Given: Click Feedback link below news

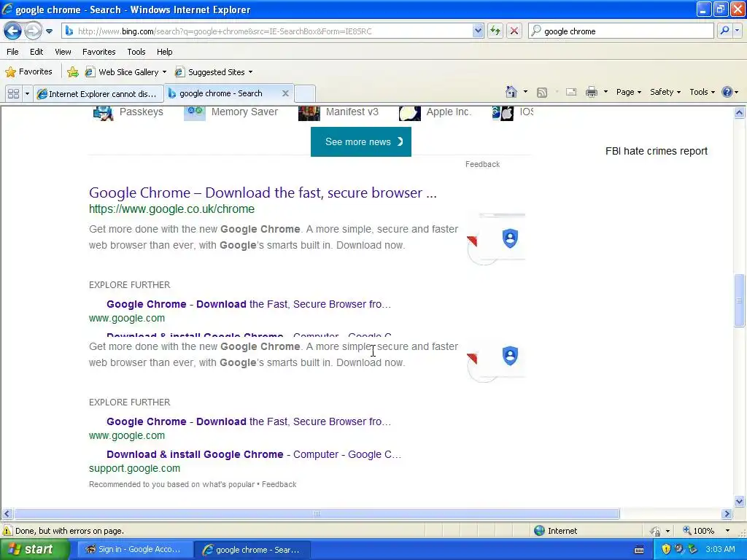Looking at the screenshot, I should tap(482, 164).
